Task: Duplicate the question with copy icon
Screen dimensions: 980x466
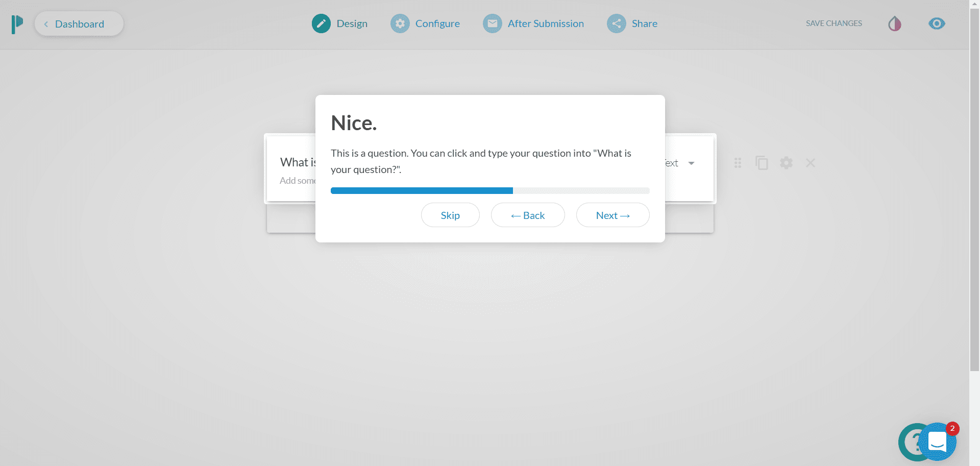Action: click(x=762, y=163)
